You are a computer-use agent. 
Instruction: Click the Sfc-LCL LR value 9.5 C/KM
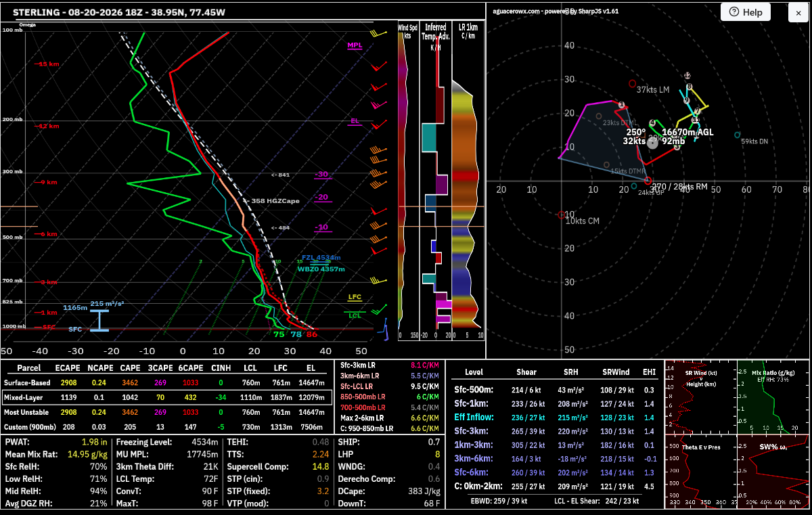(425, 386)
